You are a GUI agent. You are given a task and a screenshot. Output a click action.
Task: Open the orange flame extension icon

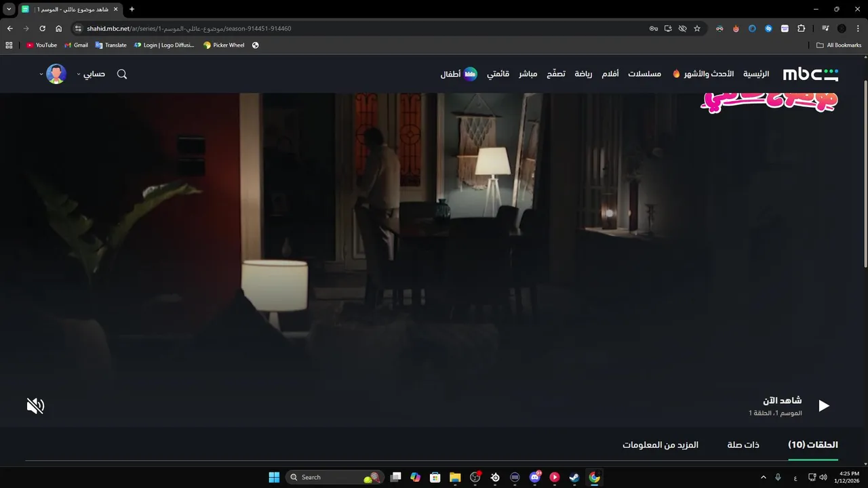point(736,28)
